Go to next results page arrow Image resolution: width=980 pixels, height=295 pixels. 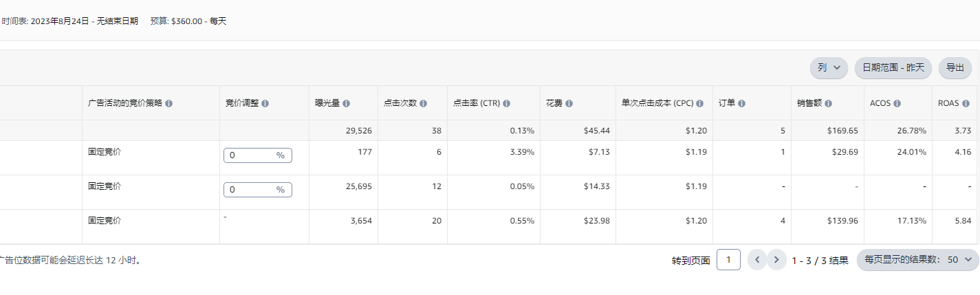coord(776,260)
